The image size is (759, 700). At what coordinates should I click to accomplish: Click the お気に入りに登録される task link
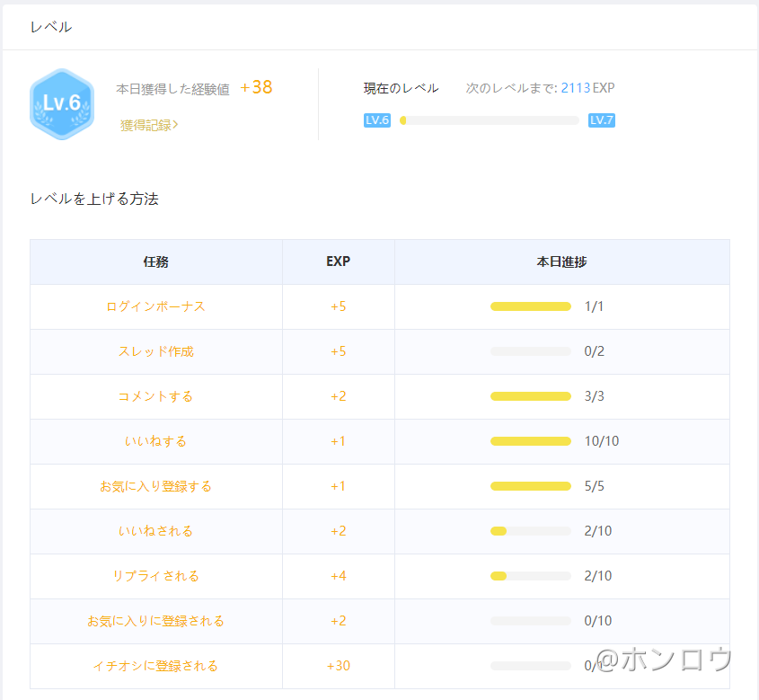pyautogui.click(x=155, y=621)
